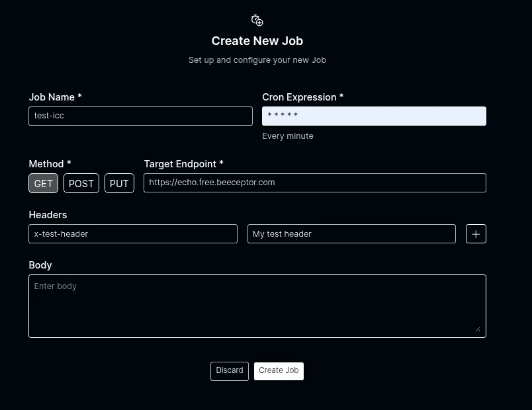The image size is (532, 410).
Task: Edit the Target Endpoint URL field
Action: click(x=314, y=183)
